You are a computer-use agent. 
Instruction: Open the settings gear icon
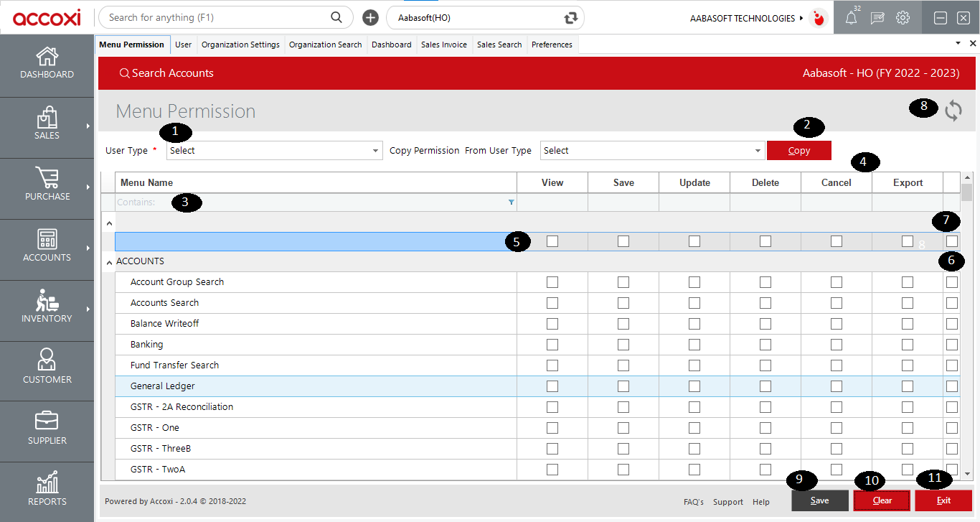(903, 17)
